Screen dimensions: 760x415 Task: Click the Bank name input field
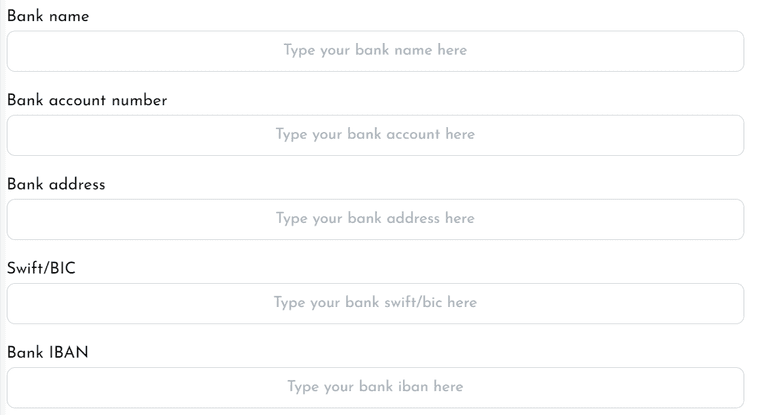pyautogui.click(x=375, y=51)
